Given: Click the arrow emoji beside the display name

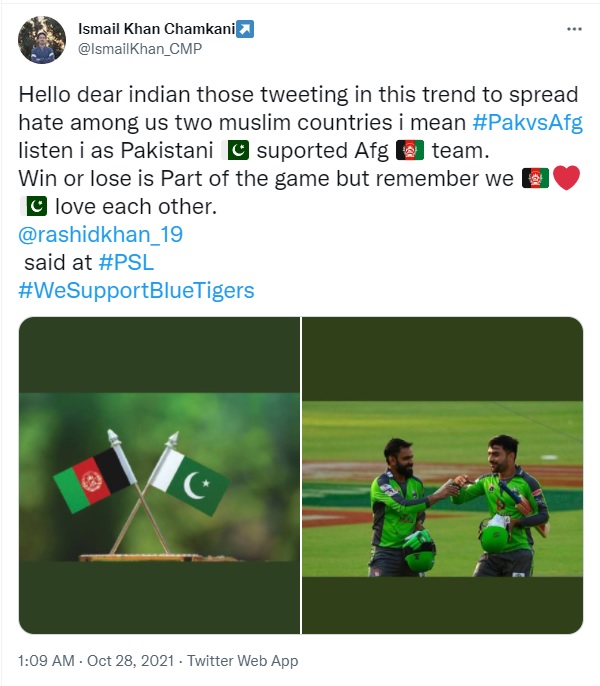Looking at the screenshot, I should [x=245, y=29].
